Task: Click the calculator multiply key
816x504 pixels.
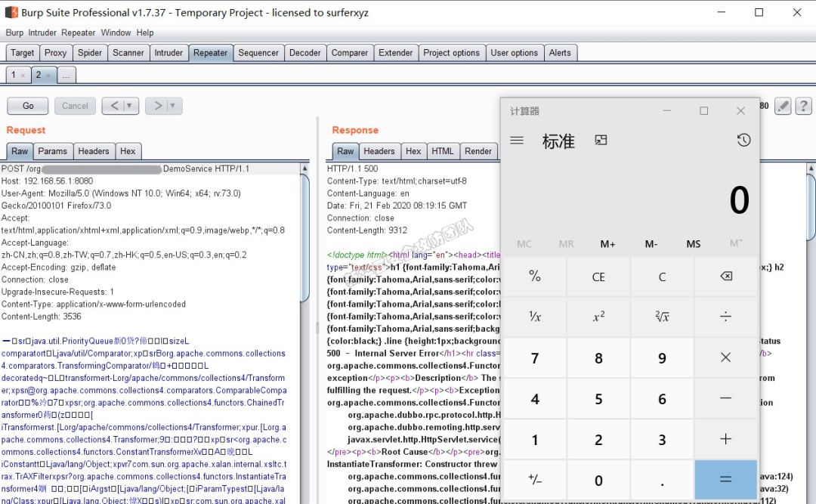Action: pyautogui.click(x=725, y=357)
